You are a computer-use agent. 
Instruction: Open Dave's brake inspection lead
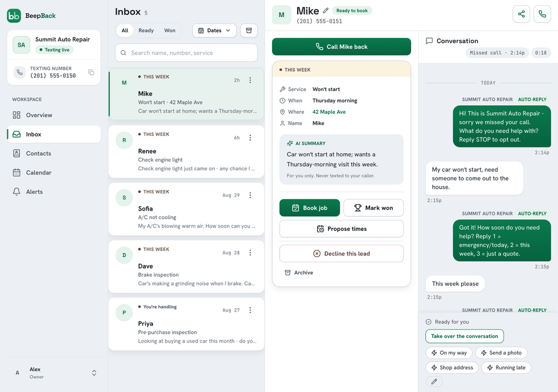(x=186, y=266)
